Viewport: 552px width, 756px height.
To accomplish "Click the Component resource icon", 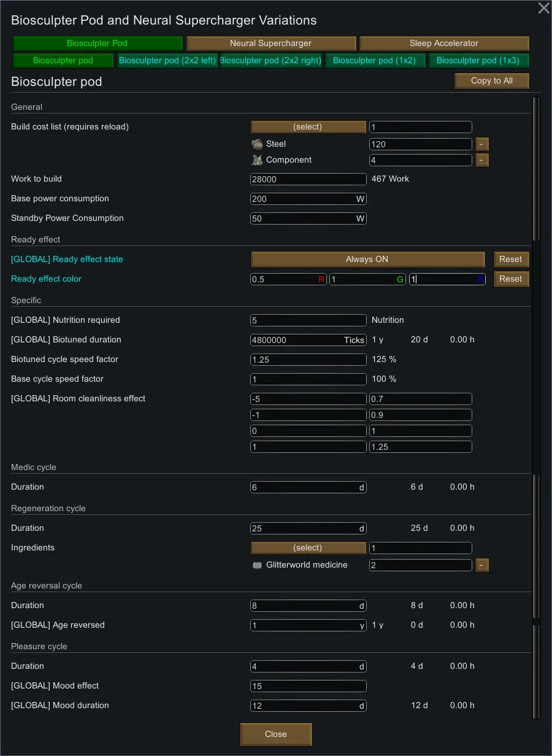I will pos(257,160).
